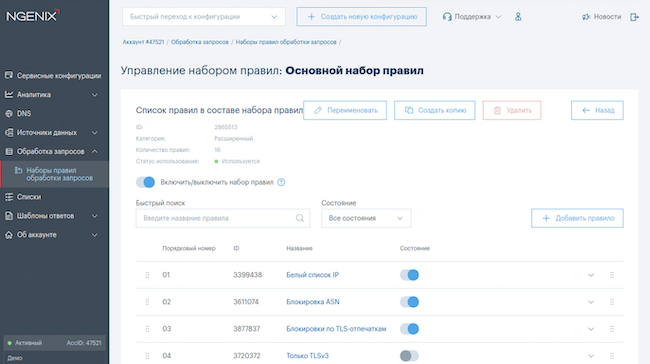Expand details of rule 04
Viewport: 650px width, 364px height.
click(591, 356)
